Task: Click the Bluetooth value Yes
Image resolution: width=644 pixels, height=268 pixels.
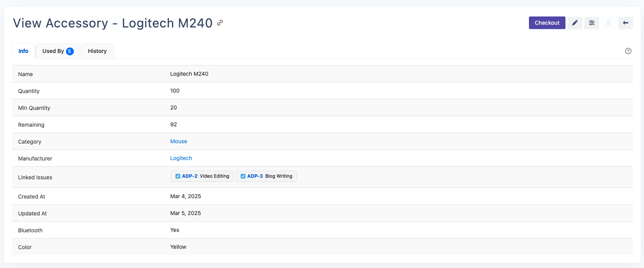Action: 175,230
